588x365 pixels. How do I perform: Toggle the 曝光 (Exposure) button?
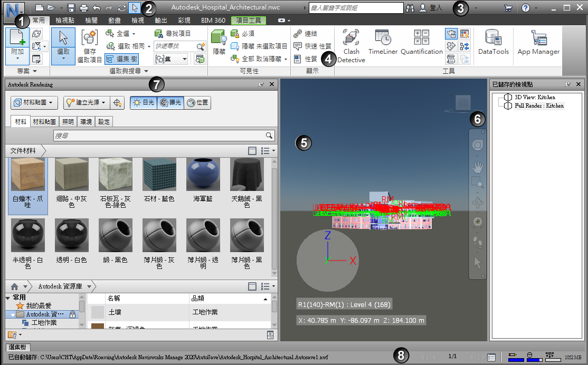click(170, 103)
